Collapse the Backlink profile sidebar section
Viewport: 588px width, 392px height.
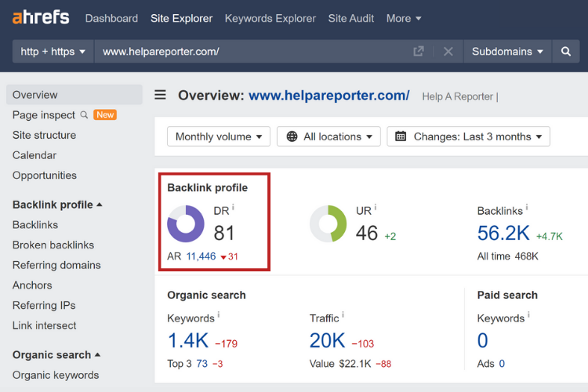pyautogui.click(x=57, y=205)
